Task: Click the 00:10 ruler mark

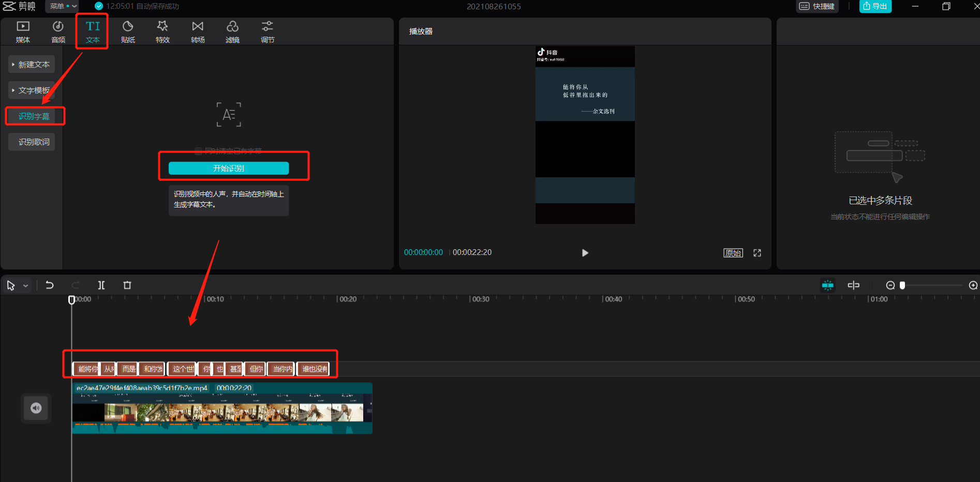Action: tap(215, 299)
